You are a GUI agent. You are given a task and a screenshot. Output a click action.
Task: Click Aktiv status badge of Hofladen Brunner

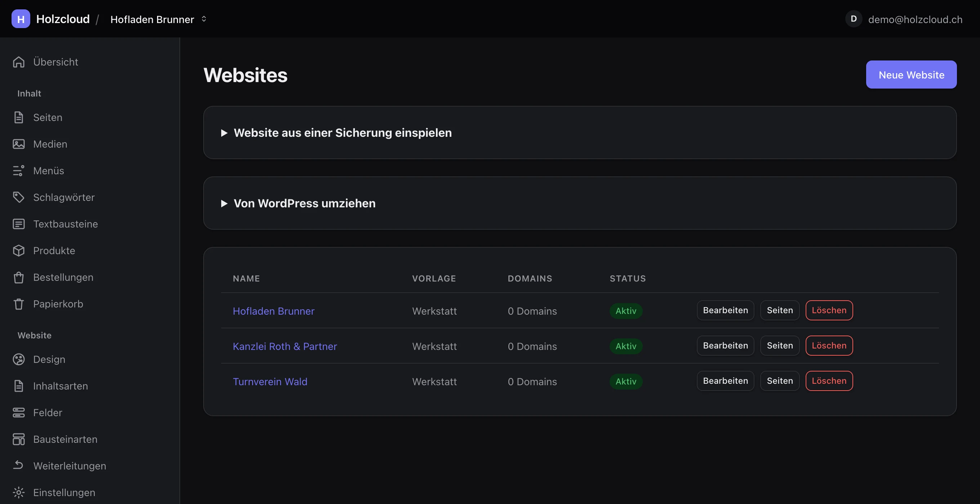pos(626,311)
